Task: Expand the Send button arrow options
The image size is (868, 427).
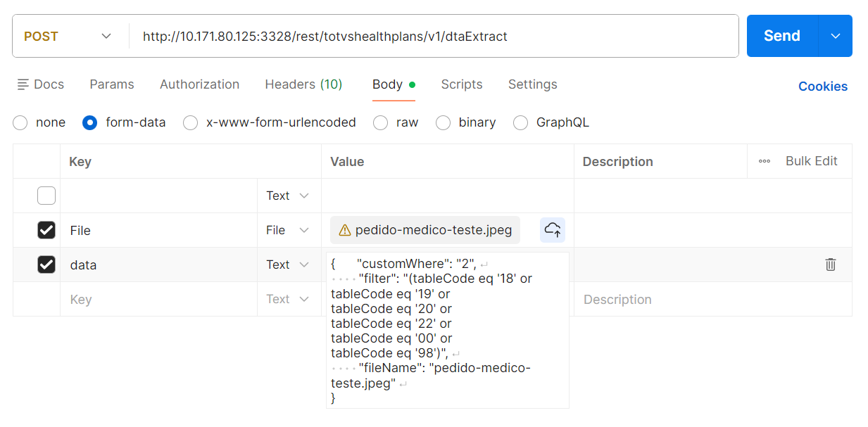Action: (x=836, y=36)
